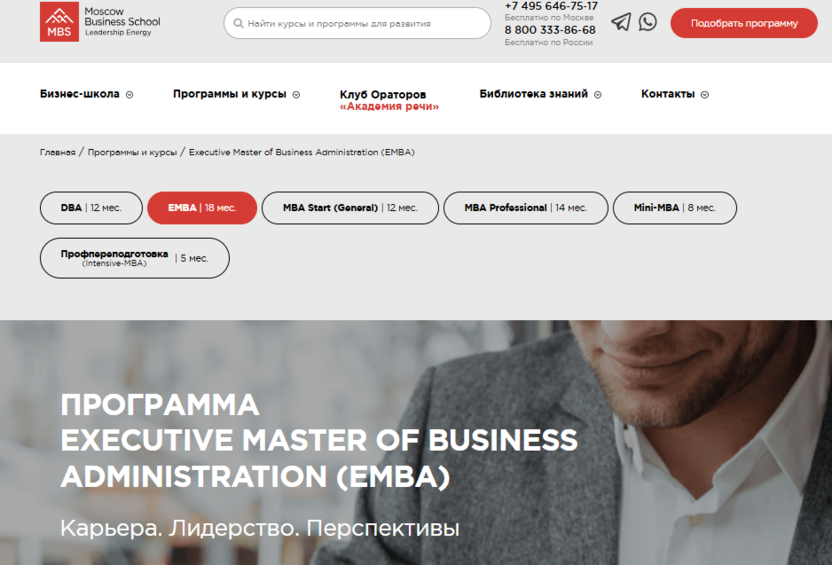This screenshot has height=565, width=832.
Task: Open the Telegram messenger icon
Action: 621,22
